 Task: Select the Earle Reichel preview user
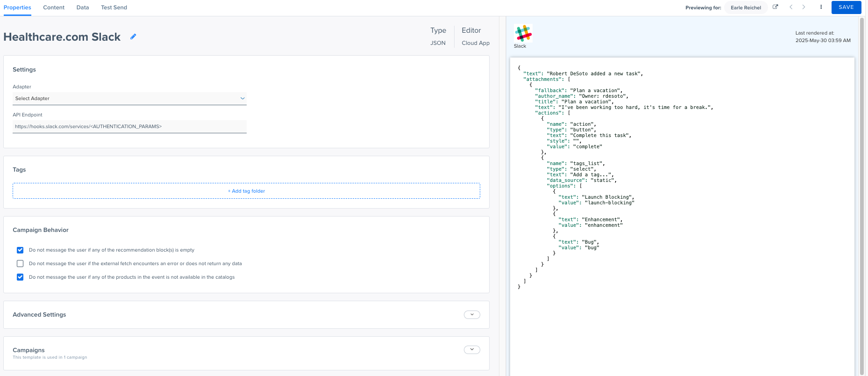click(x=746, y=7)
